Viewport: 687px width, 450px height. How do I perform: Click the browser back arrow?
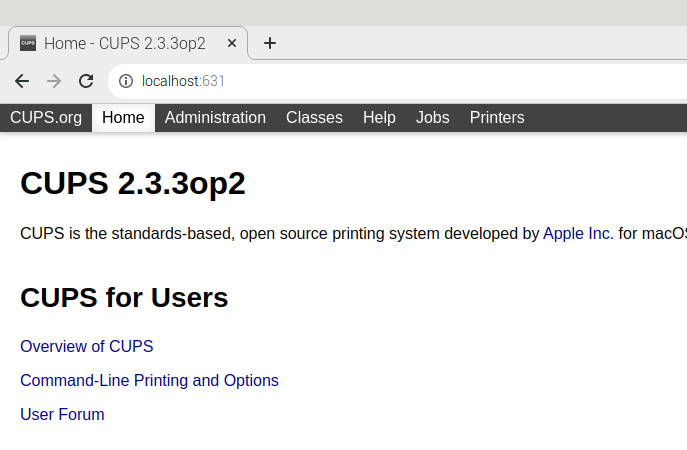click(22, 81)
